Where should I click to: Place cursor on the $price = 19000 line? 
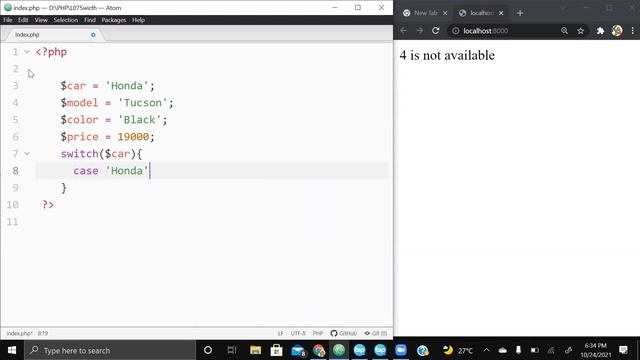(x=108, y=137)
